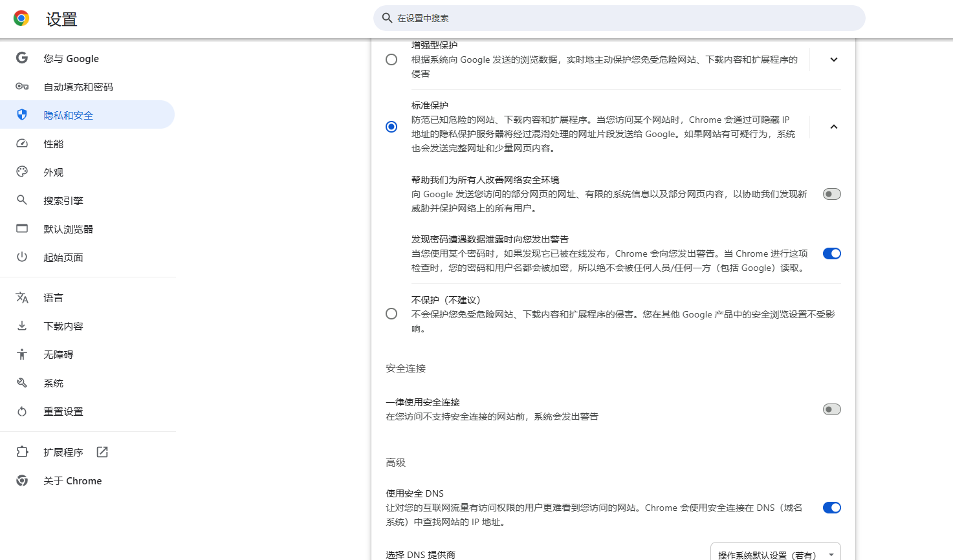
Task: Click the 设置 page title
Action: click(61, 19)
